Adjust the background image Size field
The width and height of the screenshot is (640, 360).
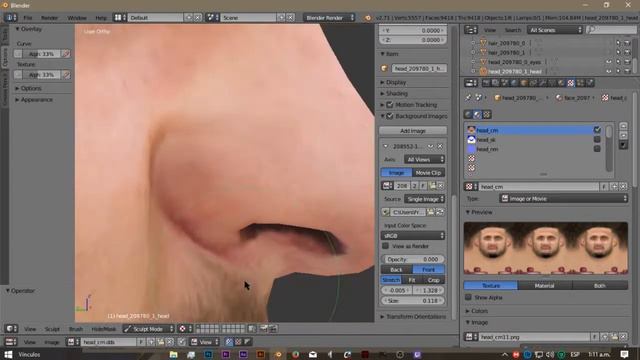pyautogui.click(x=413, y=301)
